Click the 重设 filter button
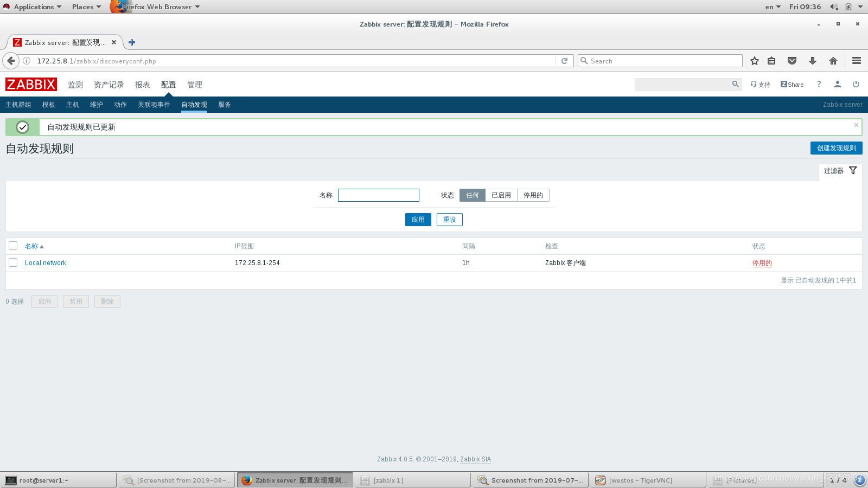868x488 pixels. [x=450, y=220]
